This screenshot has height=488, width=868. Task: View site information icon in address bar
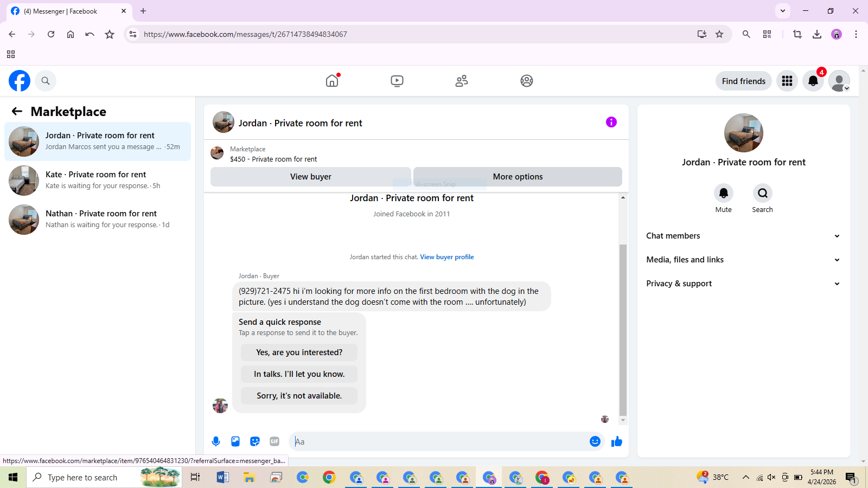tap(133, 34)
